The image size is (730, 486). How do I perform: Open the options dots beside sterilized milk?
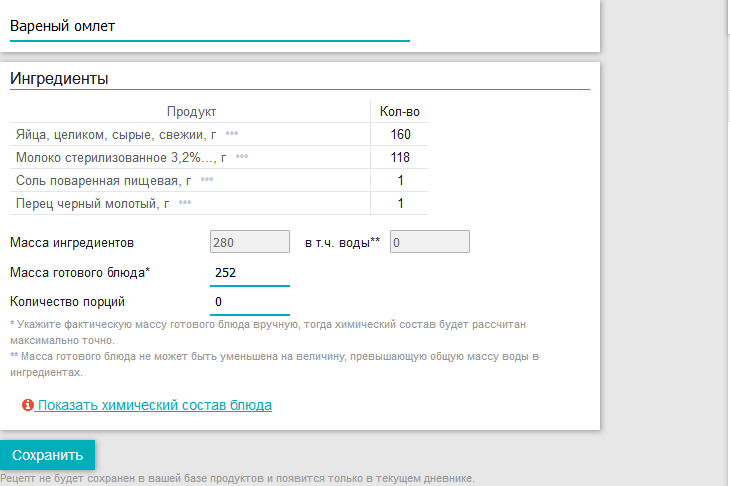pyautogui.click(x=241, y=157)
